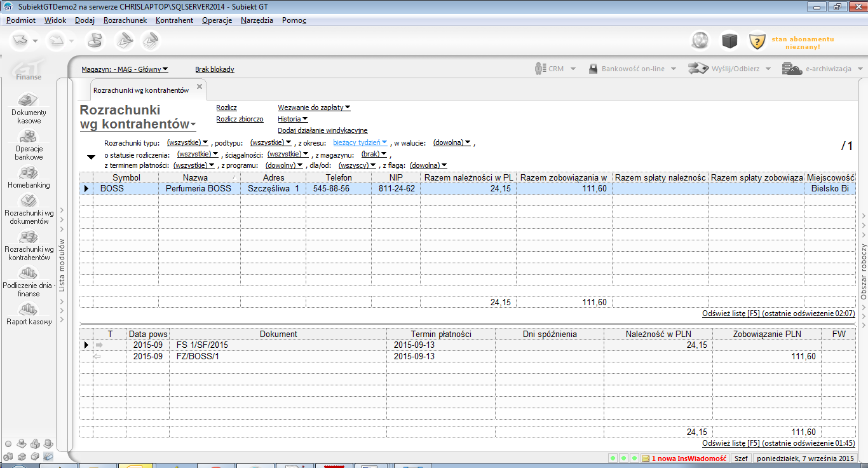Screen dimensions: 868x468
Task: Click the coin stack module group icon
Action: (22, 443)
